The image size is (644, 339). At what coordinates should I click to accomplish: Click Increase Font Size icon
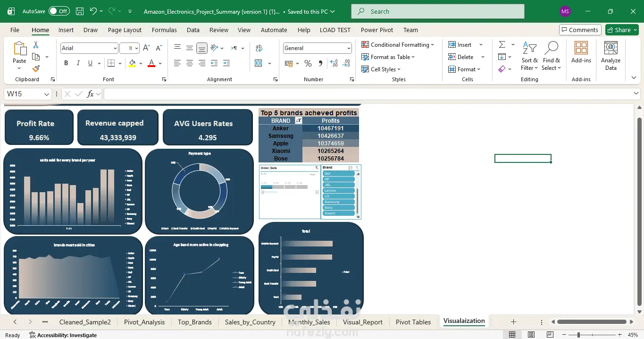146,48
